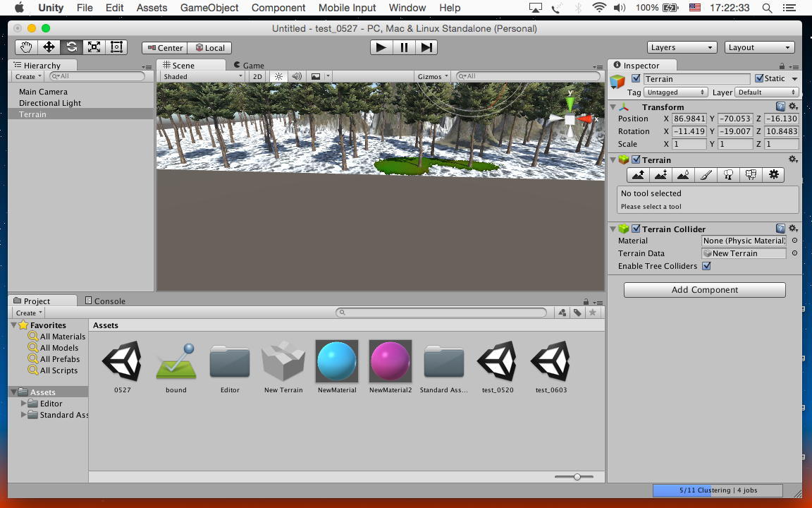This screenshot has height=508, width=812.
Task: Select the Hand tool in toolbar
Action: click(x=26, y=47)
